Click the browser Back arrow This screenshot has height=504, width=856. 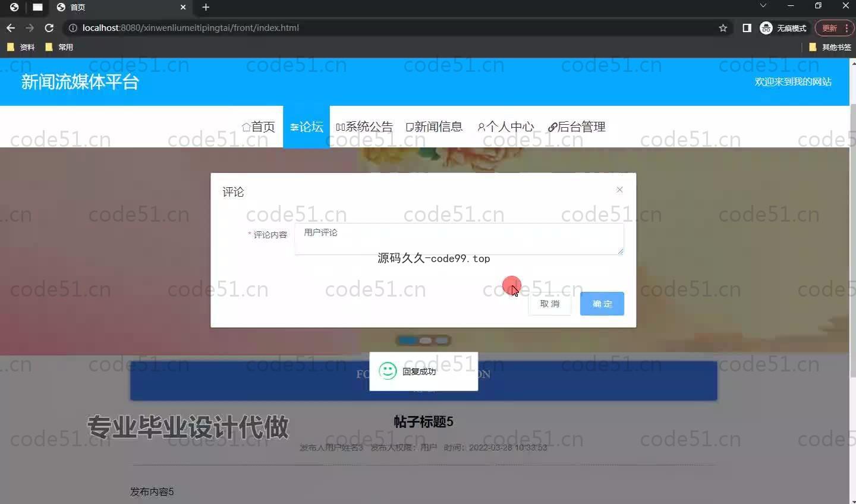(11, 28)
